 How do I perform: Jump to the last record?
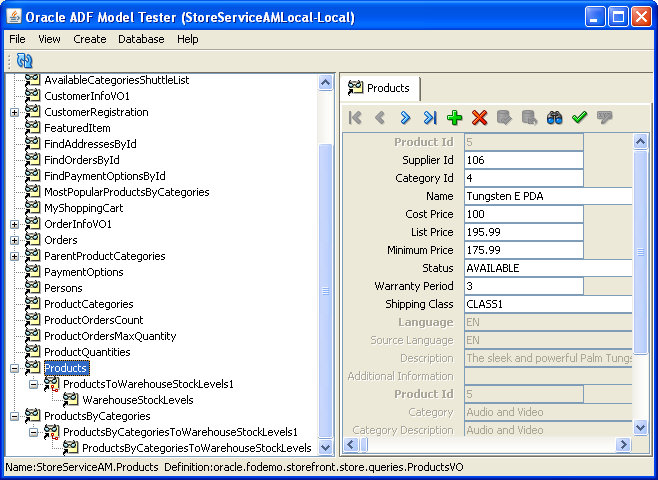pos(430,118)
